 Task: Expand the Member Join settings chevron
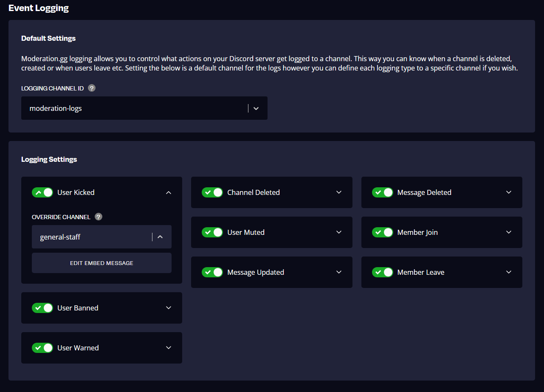click(x=509, y=232)
